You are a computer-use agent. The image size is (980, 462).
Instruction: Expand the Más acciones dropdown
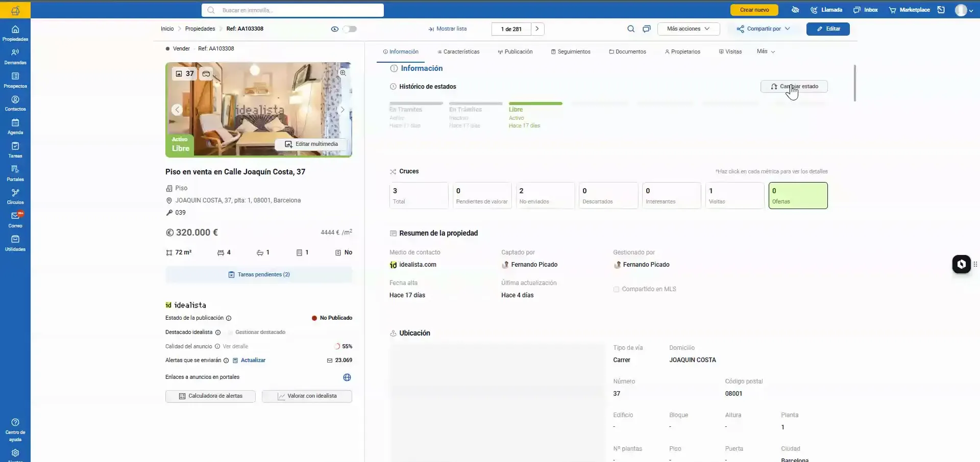(x=689, y=29)
